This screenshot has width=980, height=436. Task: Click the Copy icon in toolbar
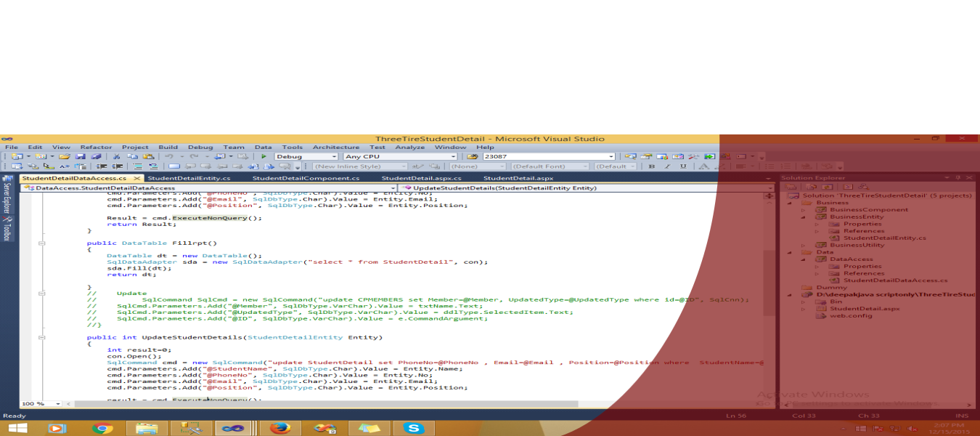click(132, 156)
